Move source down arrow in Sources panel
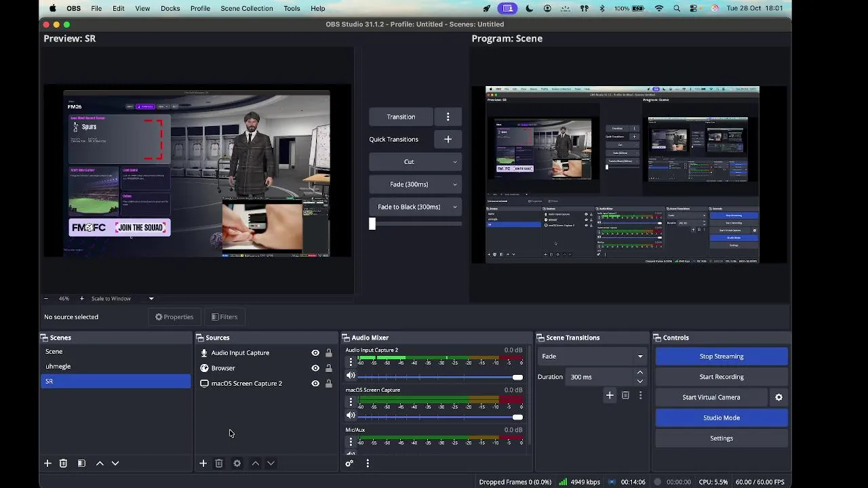Viewport: 868px width, 488px height. tap(271, 463)
